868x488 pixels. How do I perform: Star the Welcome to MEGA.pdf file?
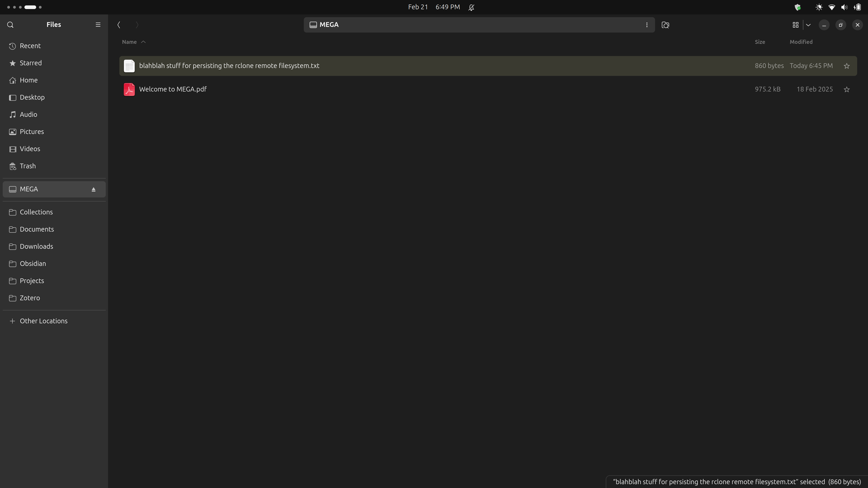pyautogui.click(x=847, y=89)
